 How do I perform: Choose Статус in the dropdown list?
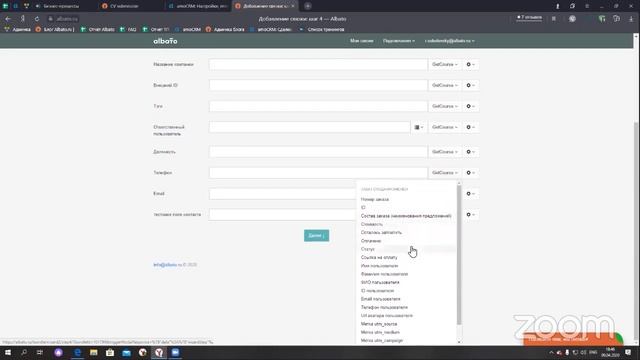[367, 249]
